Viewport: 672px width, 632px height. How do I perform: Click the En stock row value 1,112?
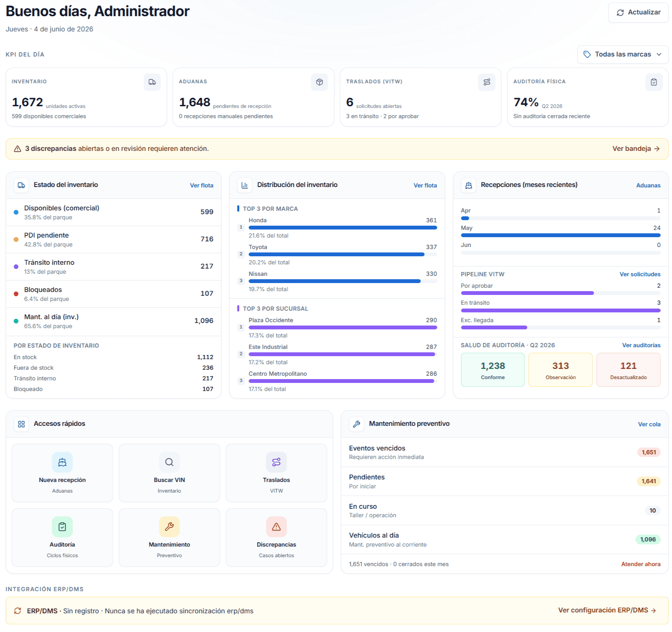click(x=205, y=357)
